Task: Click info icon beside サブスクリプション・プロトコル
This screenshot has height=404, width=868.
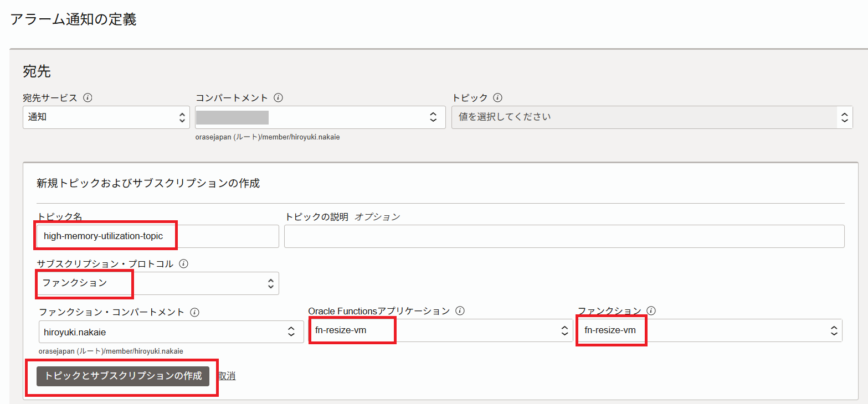Action: [x=184, y=264]
